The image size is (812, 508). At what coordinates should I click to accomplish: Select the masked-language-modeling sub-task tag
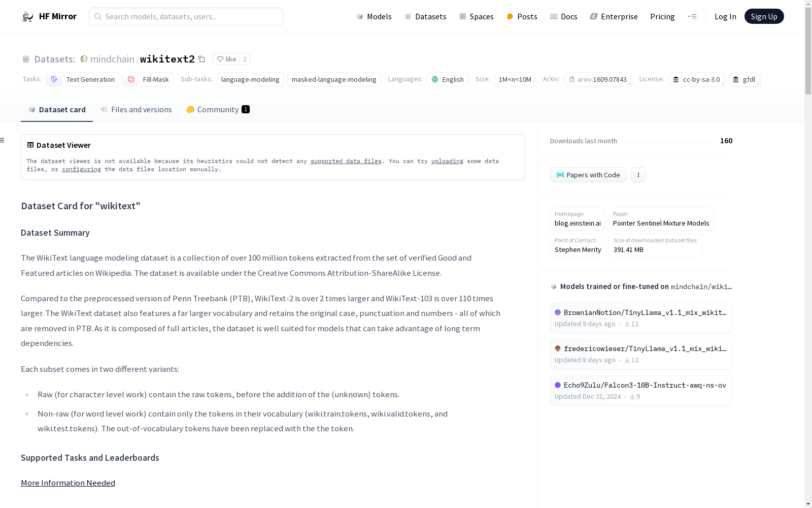tap(334, 79)
